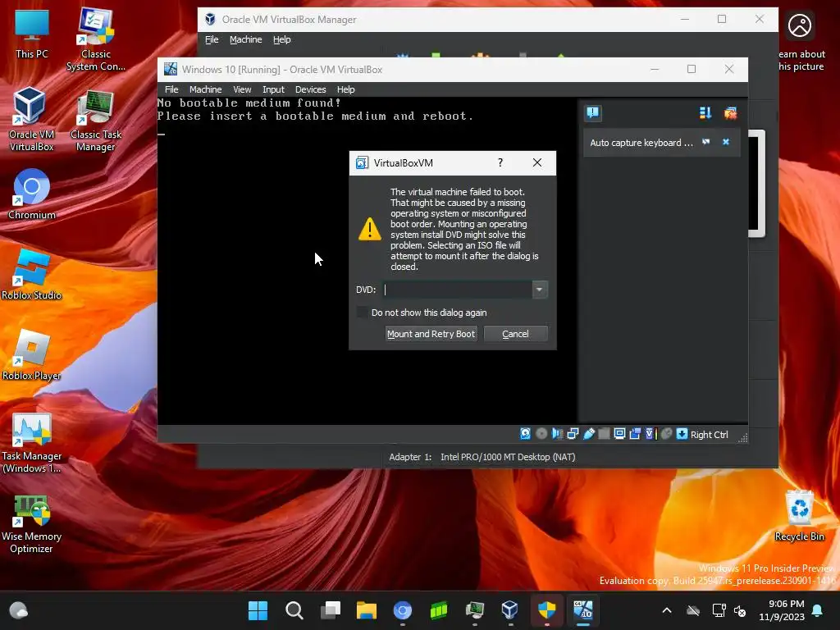Click the VirtualBox cube icon in taskbar
840x630 pixels.
510,610
